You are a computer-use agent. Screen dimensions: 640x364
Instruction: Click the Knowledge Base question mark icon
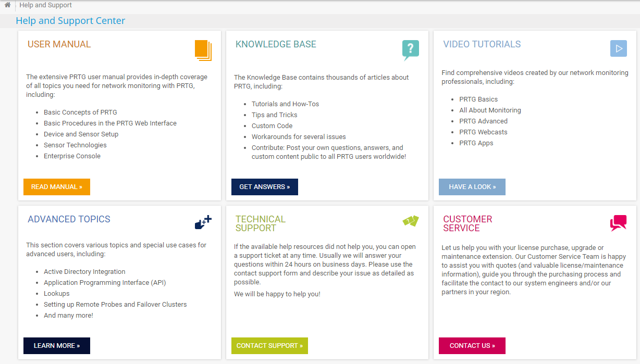click(411, 49)
